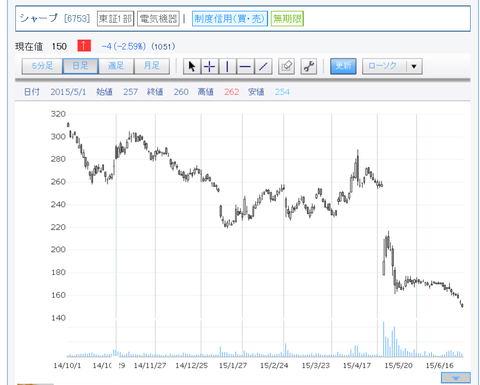480x385 pixels.
Task: Click the 高値 value 262
Action: (232, 92)
